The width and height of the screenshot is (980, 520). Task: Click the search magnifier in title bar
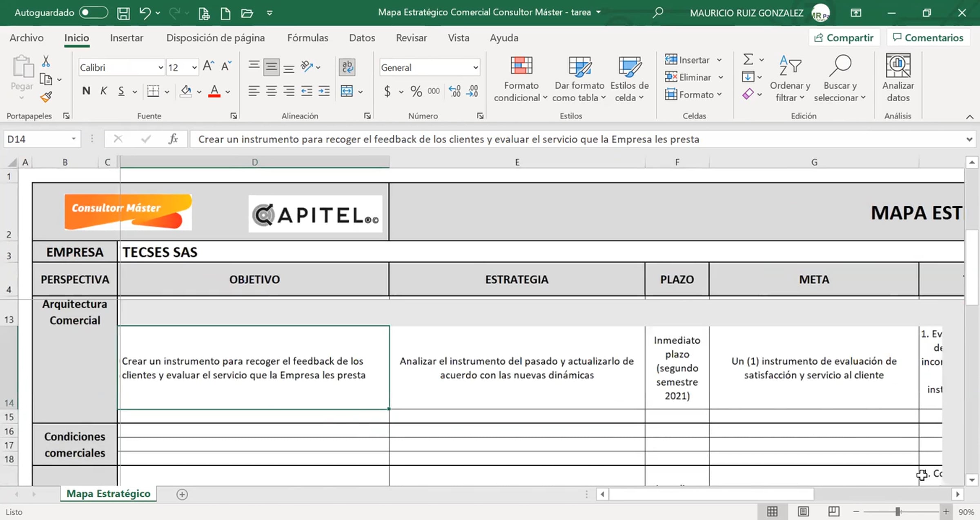(657, 13)
